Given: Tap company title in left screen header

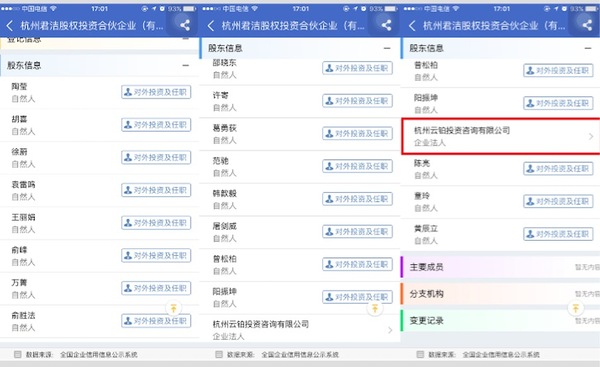Looking at the screenshot, I should [92, 26].
